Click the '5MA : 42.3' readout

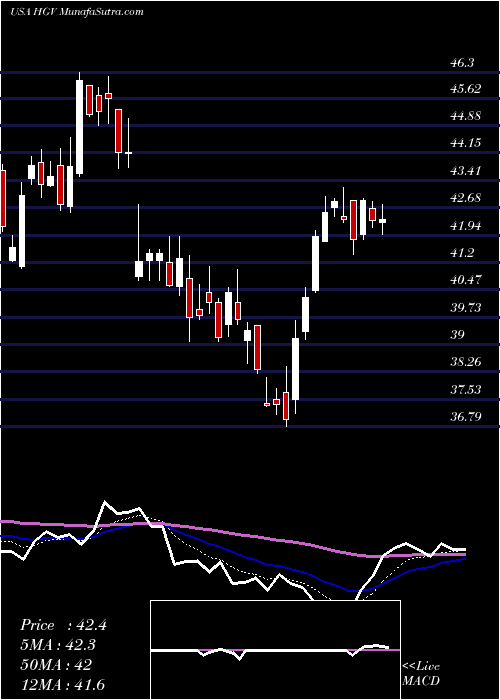tap(59, 645)
